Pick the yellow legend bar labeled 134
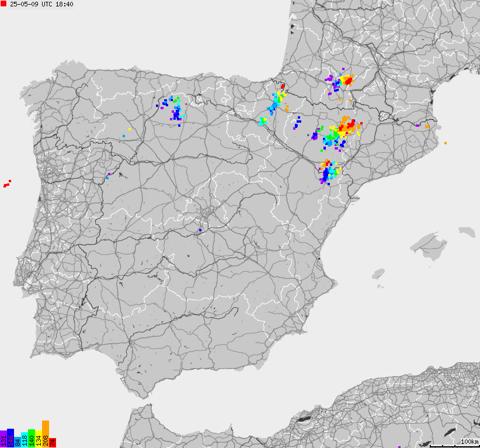The width and height of the screenshot is (480, 448). 39,439
